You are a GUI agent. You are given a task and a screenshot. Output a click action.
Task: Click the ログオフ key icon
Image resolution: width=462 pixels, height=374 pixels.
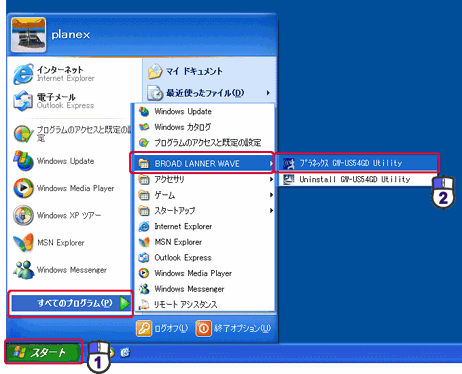pos(144,329)
